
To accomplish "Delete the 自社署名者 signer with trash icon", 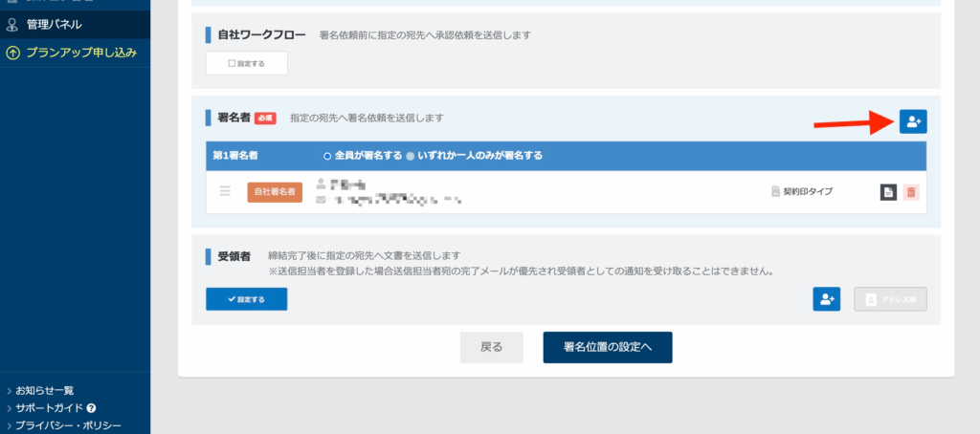I will click(911, 192).
